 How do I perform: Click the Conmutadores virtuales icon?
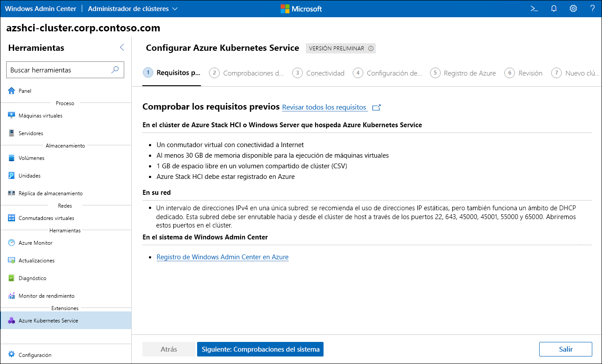11,218
